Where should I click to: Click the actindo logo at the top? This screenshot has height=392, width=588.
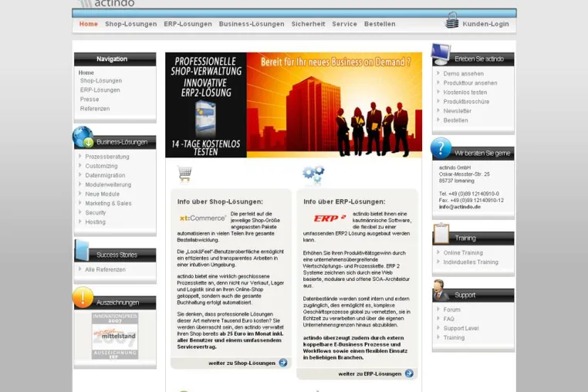point(106,3)
